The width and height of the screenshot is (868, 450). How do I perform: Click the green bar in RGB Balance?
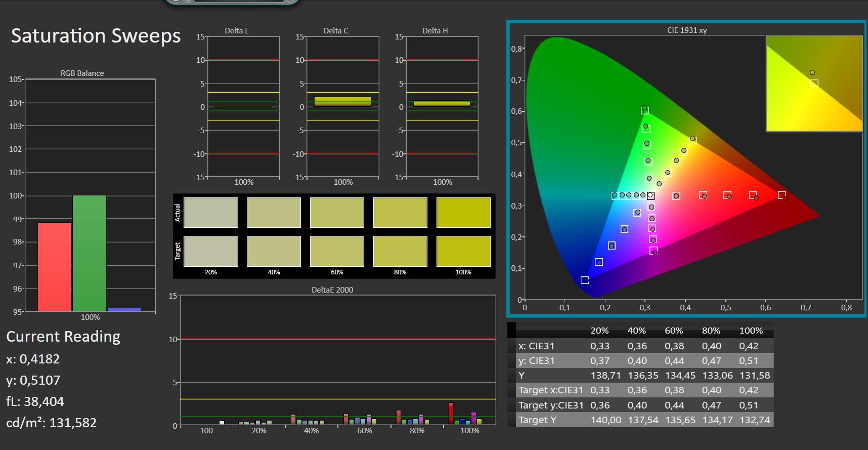(90, 253)
